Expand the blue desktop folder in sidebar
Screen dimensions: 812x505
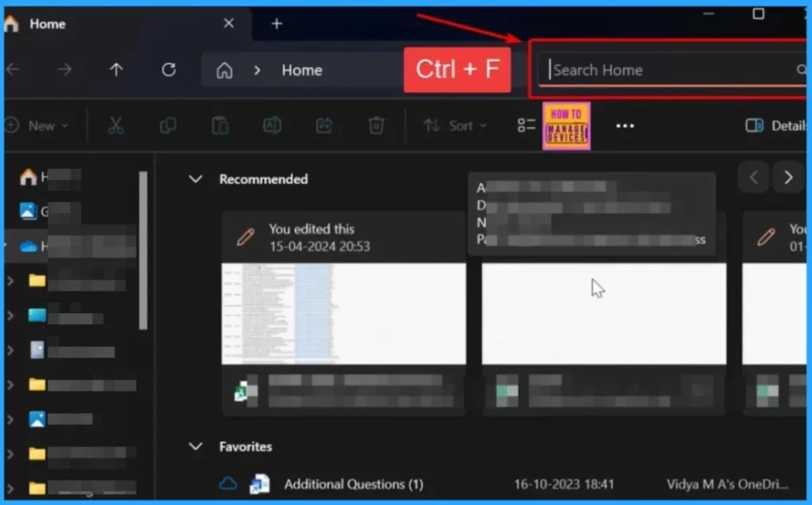[x=10, y=315]
